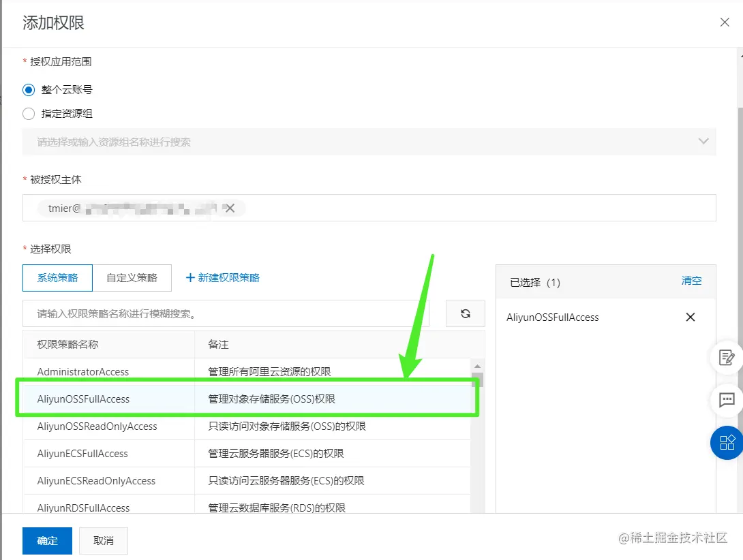
Task: Click 清空 to clear selected policies
Action: [x=691, y=281]
